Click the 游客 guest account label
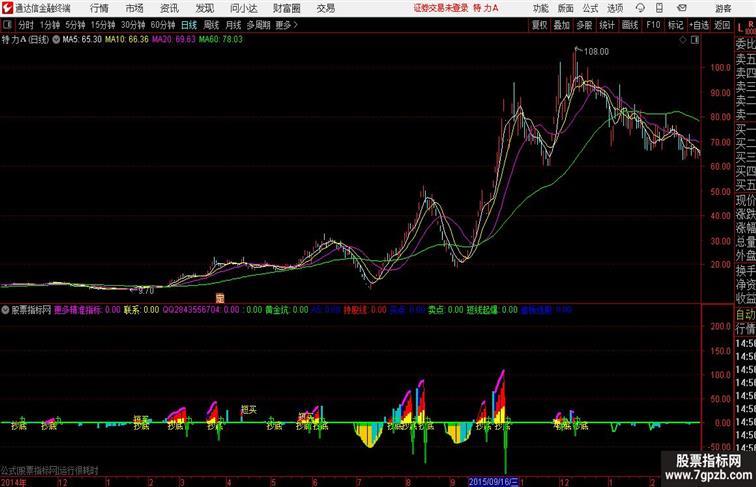 (723, 8)
